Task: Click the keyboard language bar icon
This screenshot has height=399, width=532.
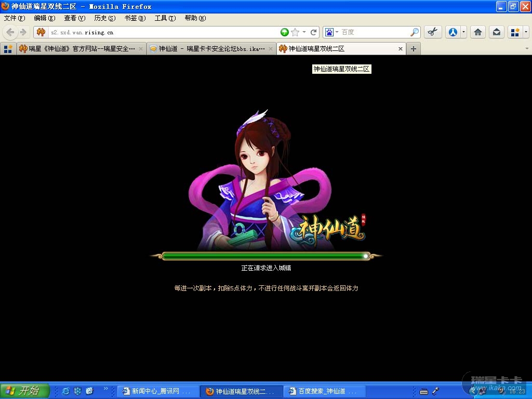Action: 424,392
